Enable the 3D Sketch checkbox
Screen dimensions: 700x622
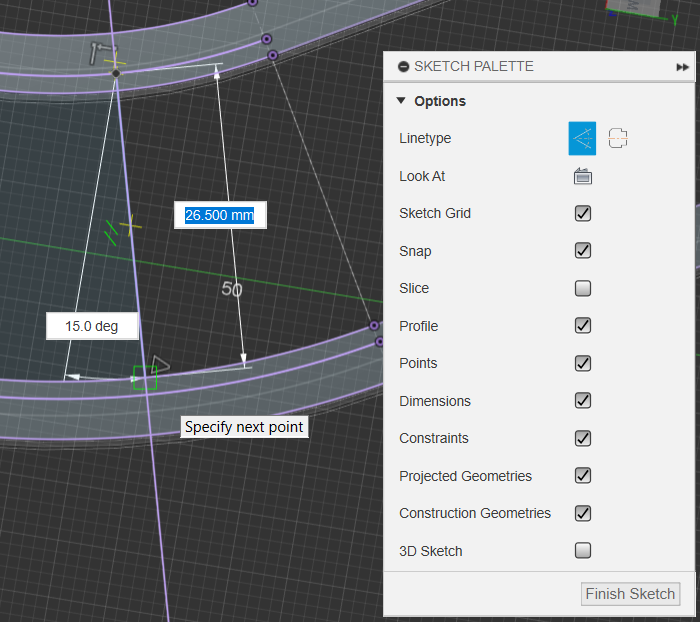click(583, 551)
